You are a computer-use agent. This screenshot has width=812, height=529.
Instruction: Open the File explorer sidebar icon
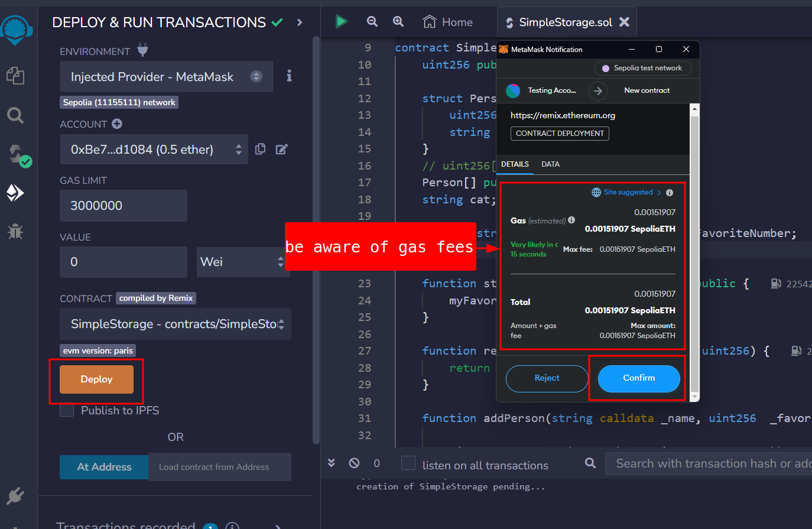tap(15, 76)
